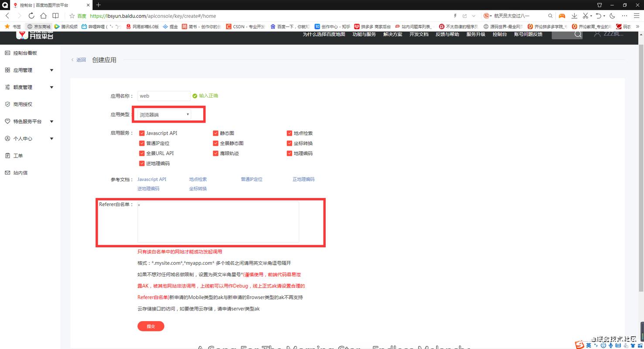Image resolution: width=644 pixels, height=349 pixels.
Task: Click the Sogou IME microphone icon
Action: click(610, 345)
